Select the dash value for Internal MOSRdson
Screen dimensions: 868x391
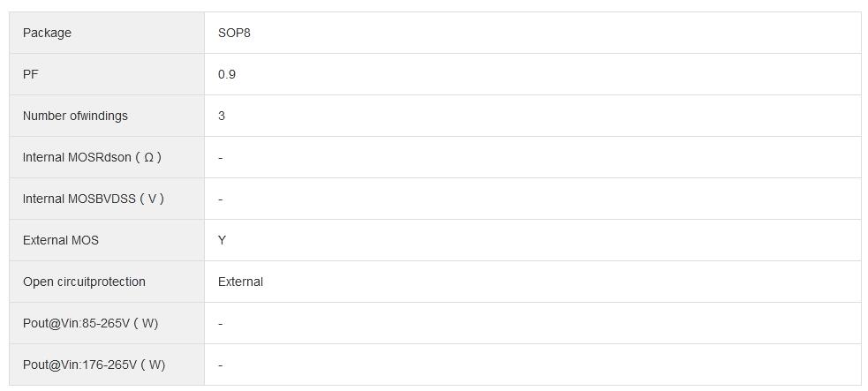click(221, 157)
